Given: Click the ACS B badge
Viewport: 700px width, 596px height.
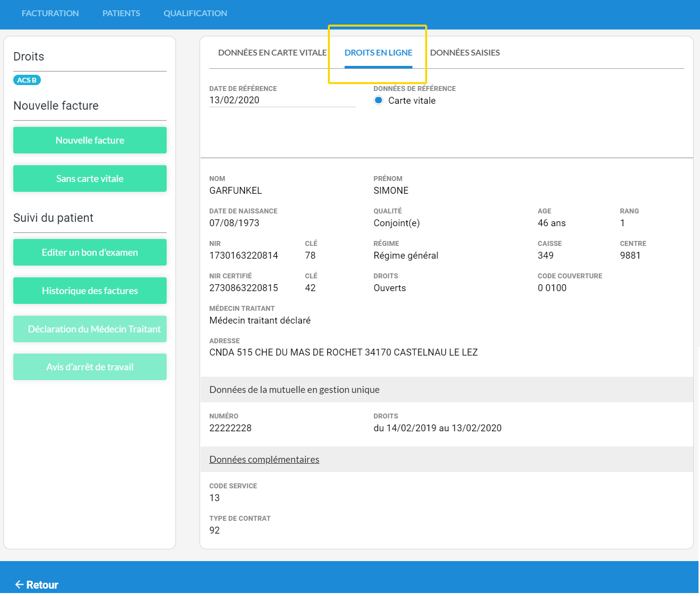Looking at the screenshot, I should tap(27, 80).
